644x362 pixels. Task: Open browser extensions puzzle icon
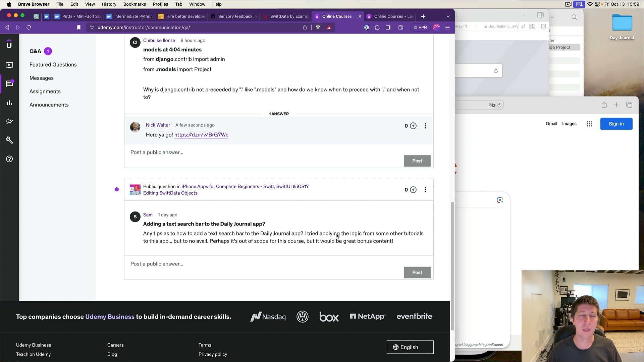377,27
